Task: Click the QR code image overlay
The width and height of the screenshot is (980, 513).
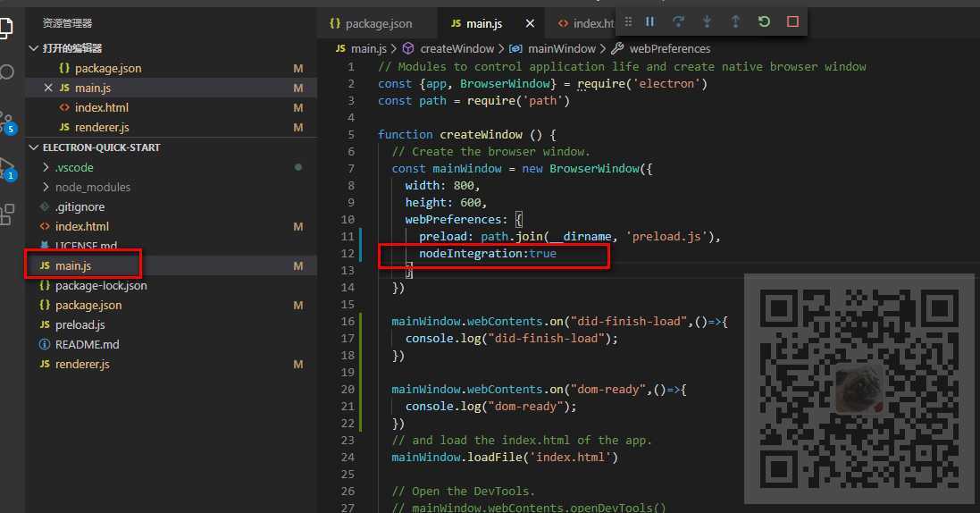Action: tap(859, 389)
